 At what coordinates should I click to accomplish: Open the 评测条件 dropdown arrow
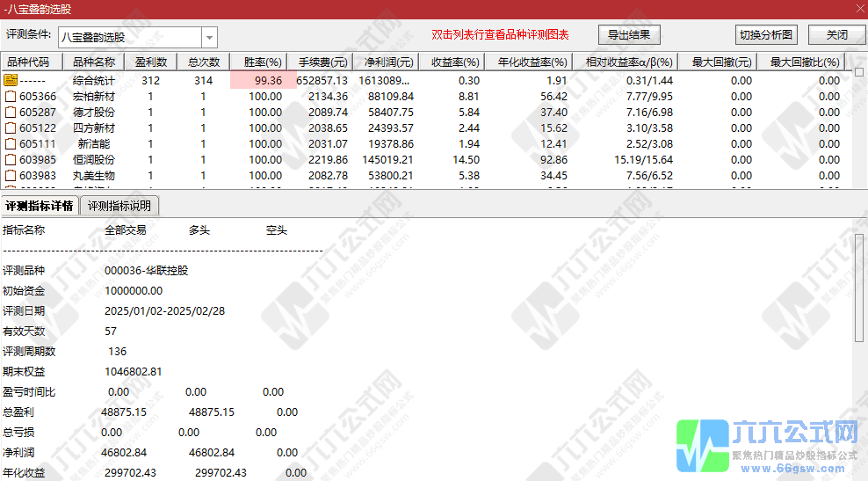(x=209, y=37)
